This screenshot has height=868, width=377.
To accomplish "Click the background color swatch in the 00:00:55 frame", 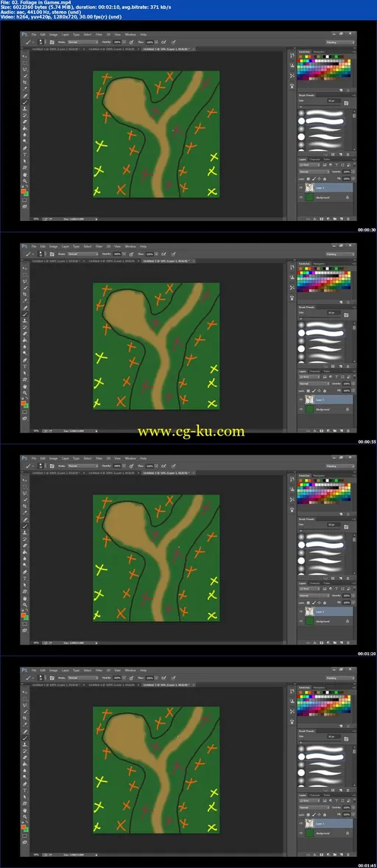I will click(x=27, y=407).
